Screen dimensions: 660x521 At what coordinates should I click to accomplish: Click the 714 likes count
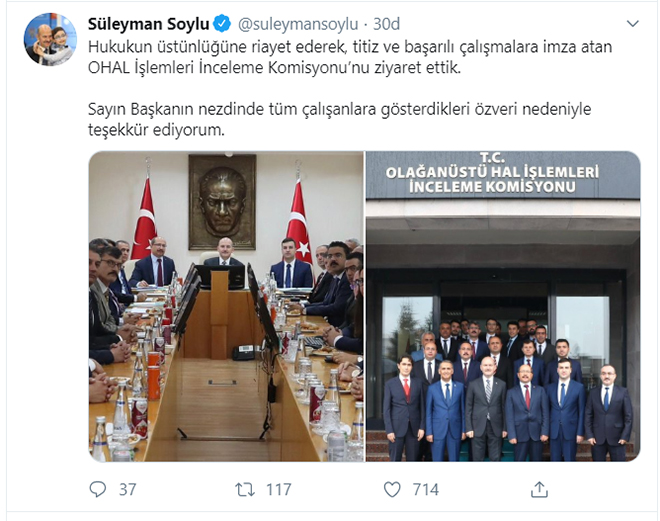click(x=426, y=489)
